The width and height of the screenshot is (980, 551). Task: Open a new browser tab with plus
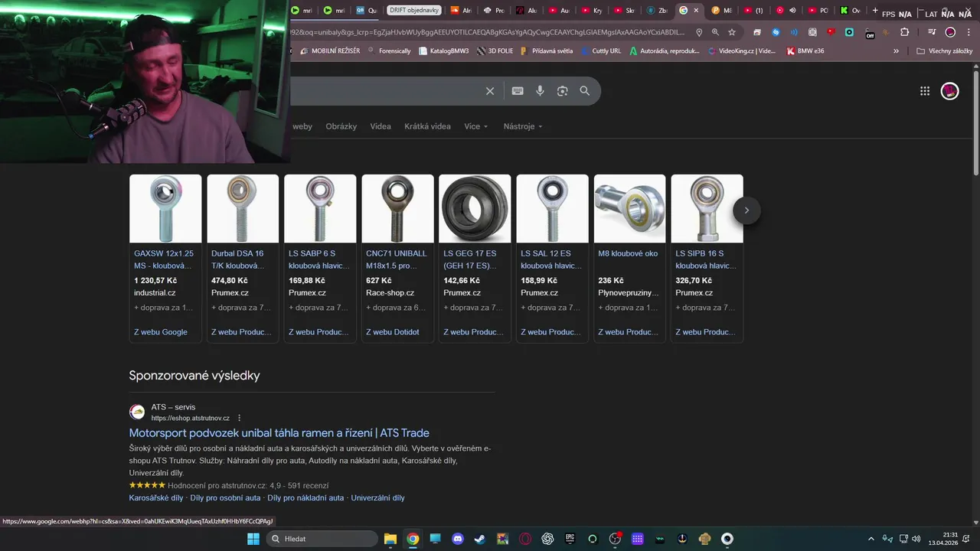coord(875,11)
